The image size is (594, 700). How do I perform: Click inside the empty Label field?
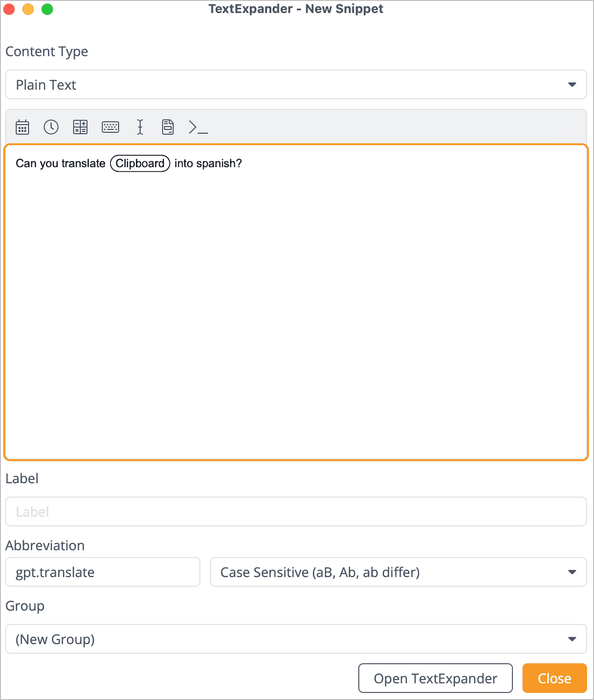tap(296, 511)
